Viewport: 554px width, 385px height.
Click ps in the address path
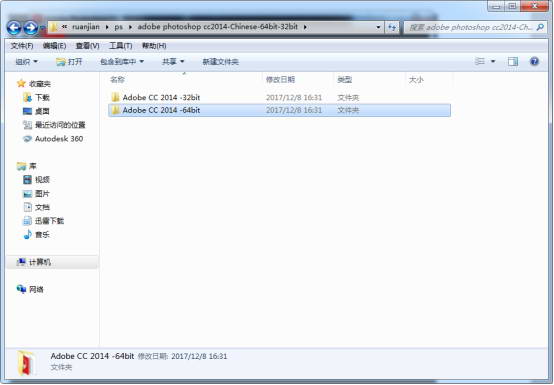pyautogui.click(x=118, y=27)
